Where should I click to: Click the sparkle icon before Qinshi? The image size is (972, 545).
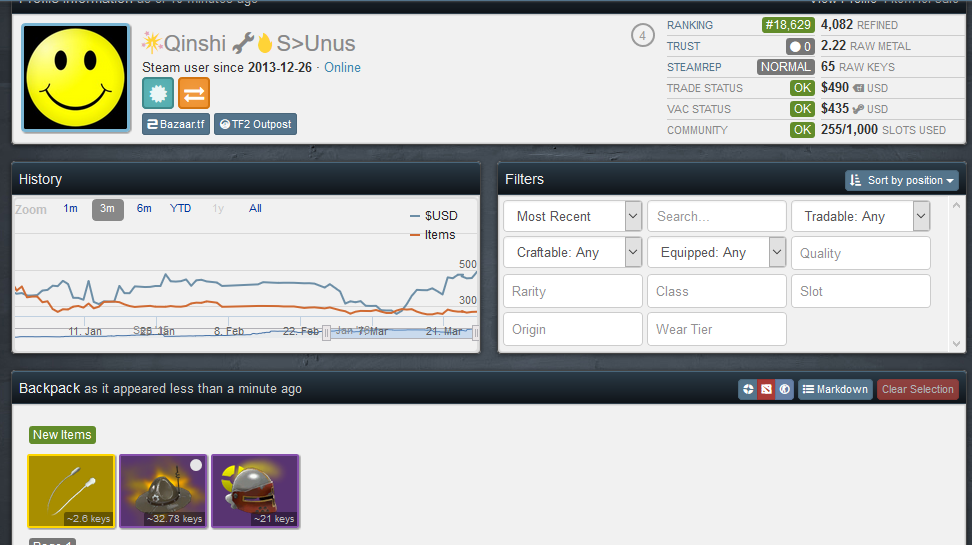tap(152, 43)
